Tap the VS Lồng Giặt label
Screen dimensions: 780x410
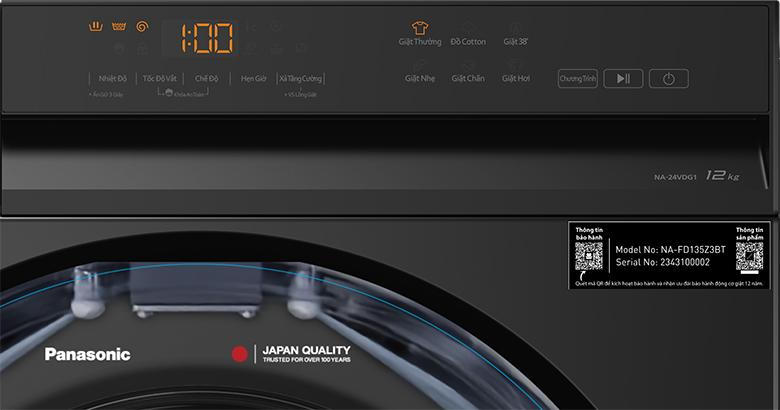(x=301, y=95)
